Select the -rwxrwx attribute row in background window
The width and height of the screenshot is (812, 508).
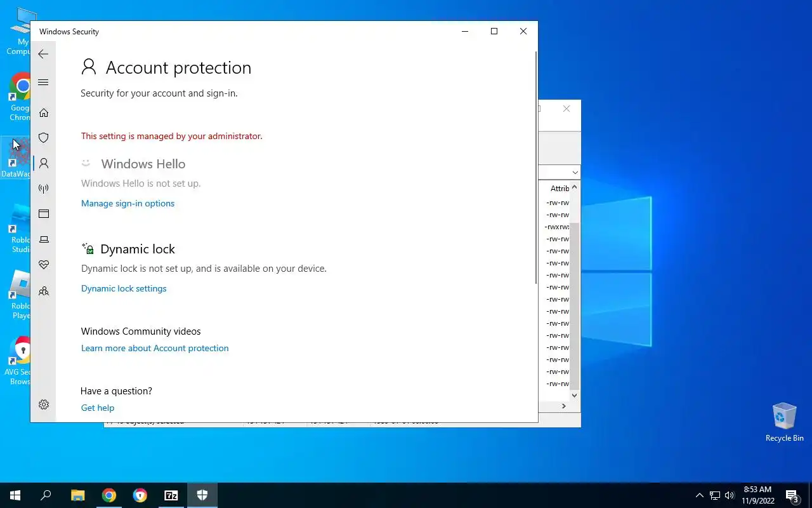(557, 227)
